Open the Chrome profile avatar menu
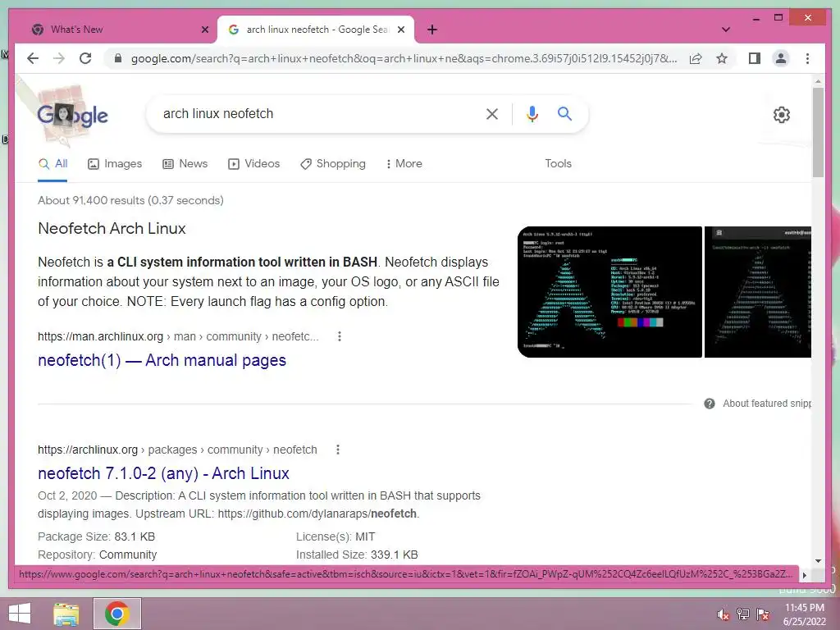 (x=781, y=58)
